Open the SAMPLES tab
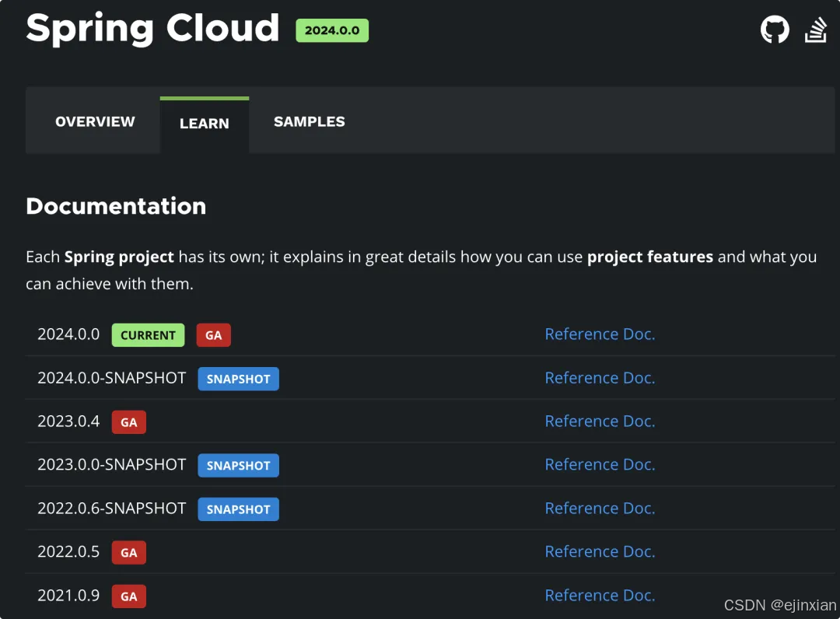Viewport: 840px width, 619px height. pyautogui.click(x=309, y=121)
